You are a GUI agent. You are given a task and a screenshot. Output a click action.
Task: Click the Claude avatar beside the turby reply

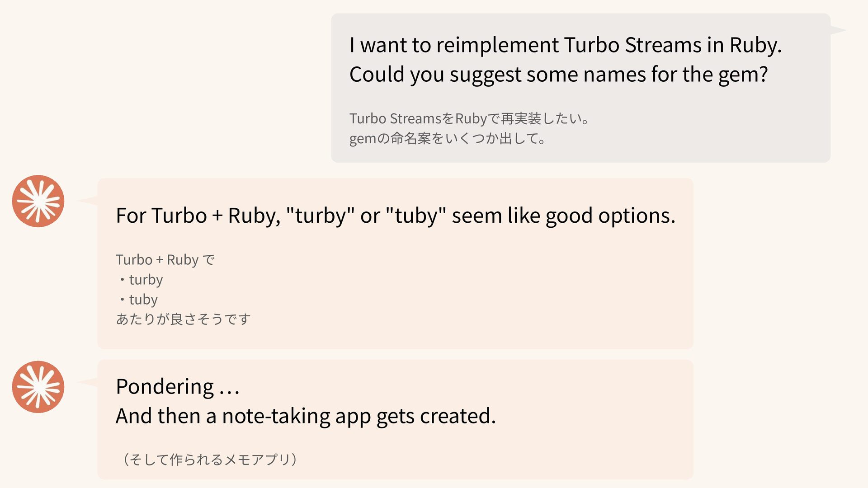(x=38, y=201)
